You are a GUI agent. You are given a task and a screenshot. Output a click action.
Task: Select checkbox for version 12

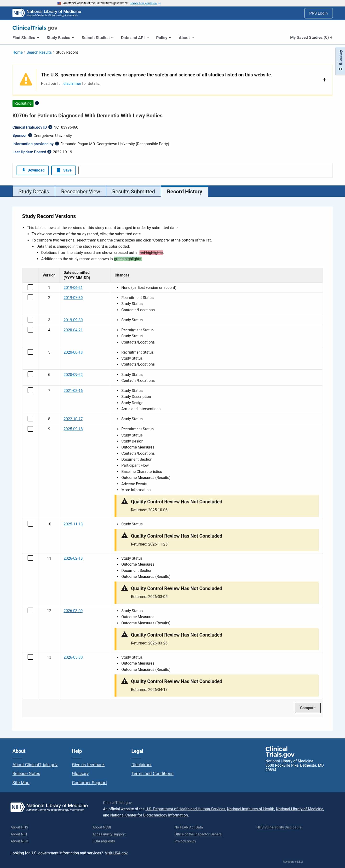pos(30,610)
